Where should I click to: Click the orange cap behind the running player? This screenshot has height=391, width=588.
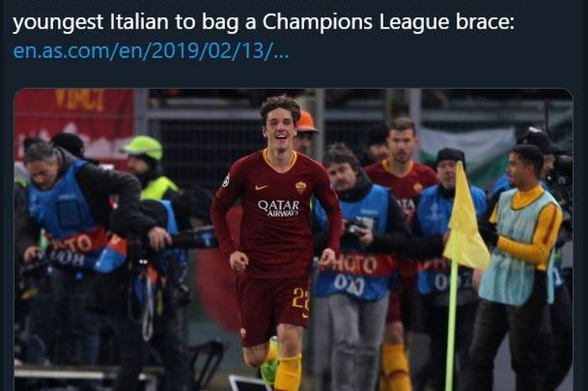click(307, 122)
